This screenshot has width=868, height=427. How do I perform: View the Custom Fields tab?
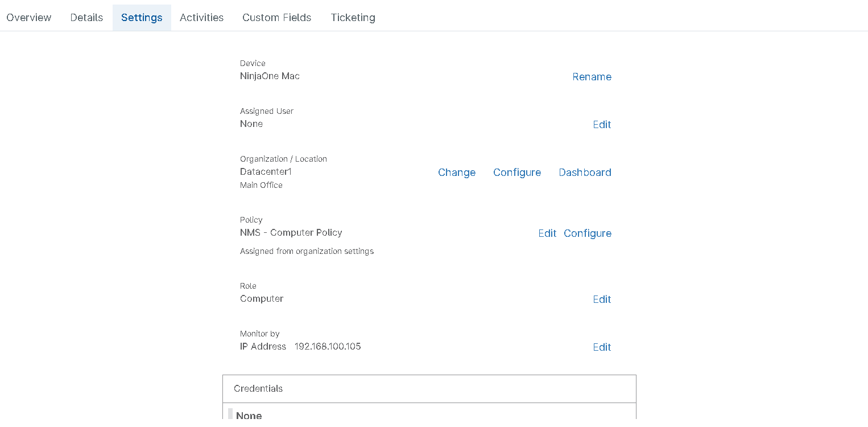[276, 17]
